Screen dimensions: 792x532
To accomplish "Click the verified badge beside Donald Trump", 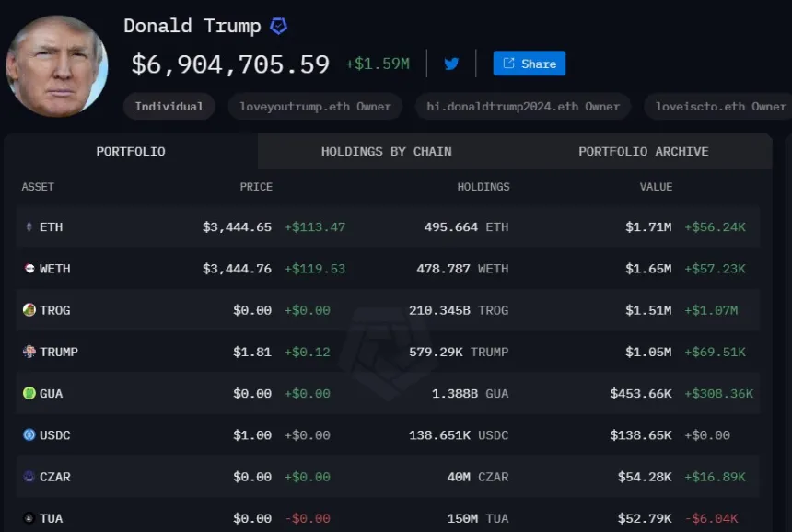I will pos(278,26).
